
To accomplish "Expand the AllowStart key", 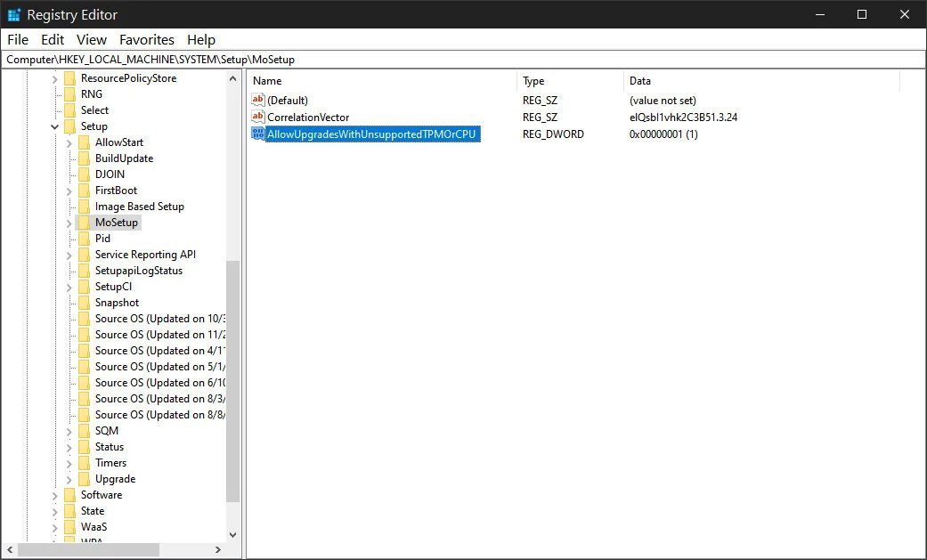I will (69, 142).
